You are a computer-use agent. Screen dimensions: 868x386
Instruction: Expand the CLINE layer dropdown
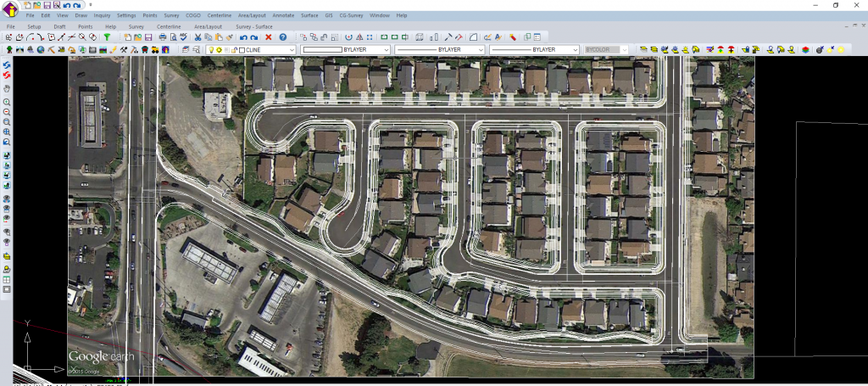coord(292,50)
